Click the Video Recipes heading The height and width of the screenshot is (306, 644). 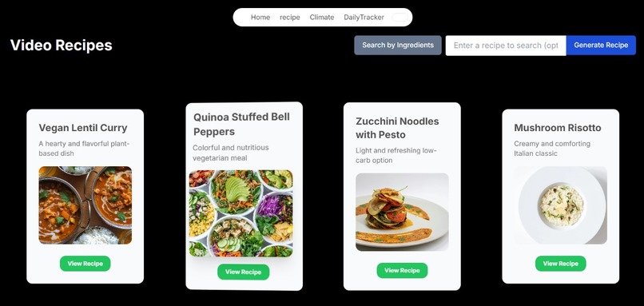[x=62, y=46]
